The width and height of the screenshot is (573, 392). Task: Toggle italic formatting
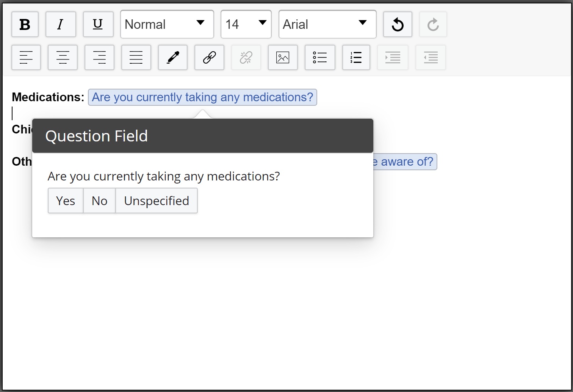tap(61, 24)
